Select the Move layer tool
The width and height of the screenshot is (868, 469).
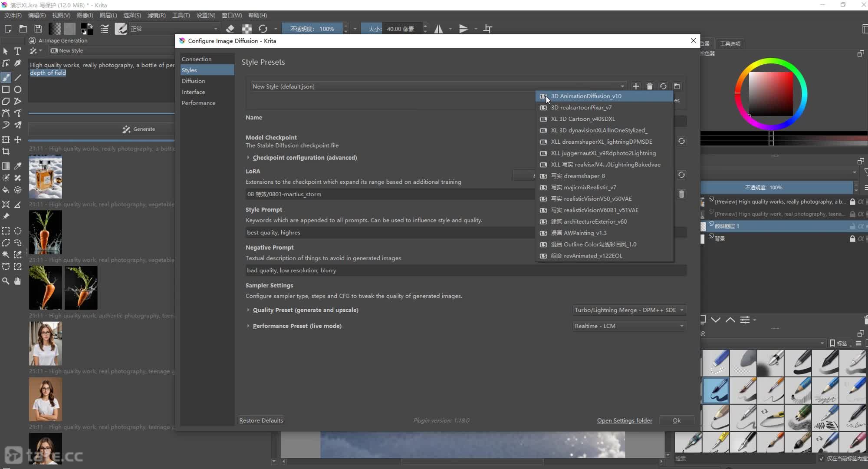pos(17,139)
